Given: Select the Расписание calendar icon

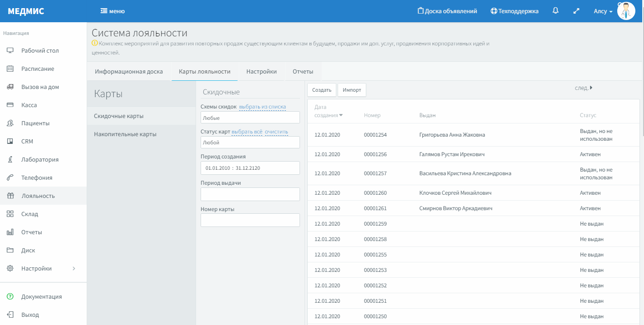Looking at the screenshot, I should click(x=10, y=69).
